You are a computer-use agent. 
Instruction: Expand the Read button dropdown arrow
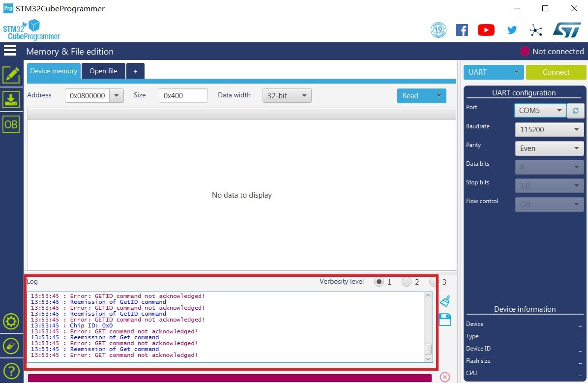point(439,96)
